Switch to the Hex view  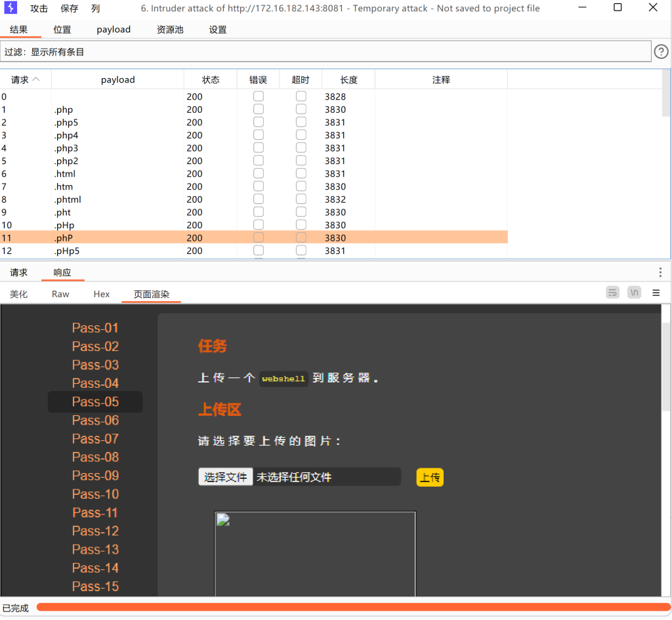[102, 294]
